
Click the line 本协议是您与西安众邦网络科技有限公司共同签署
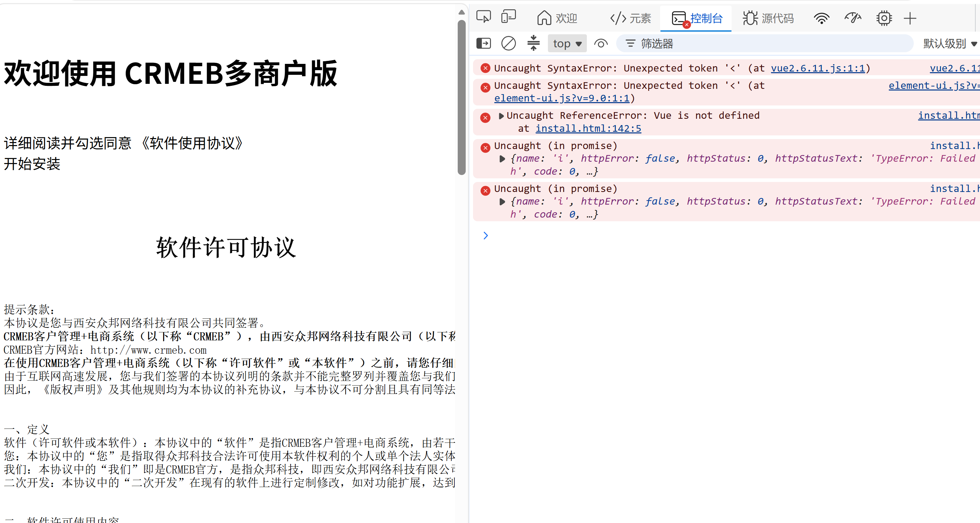(135, 323)
